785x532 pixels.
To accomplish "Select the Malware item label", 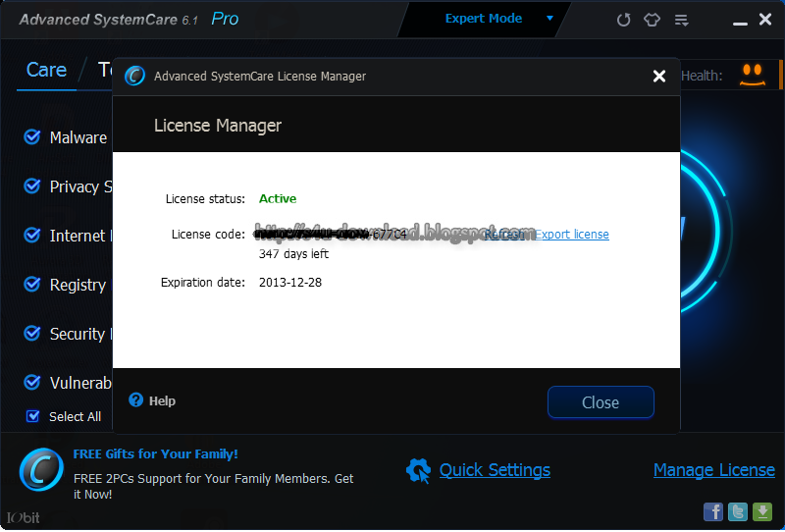I will tap(78, 137).
